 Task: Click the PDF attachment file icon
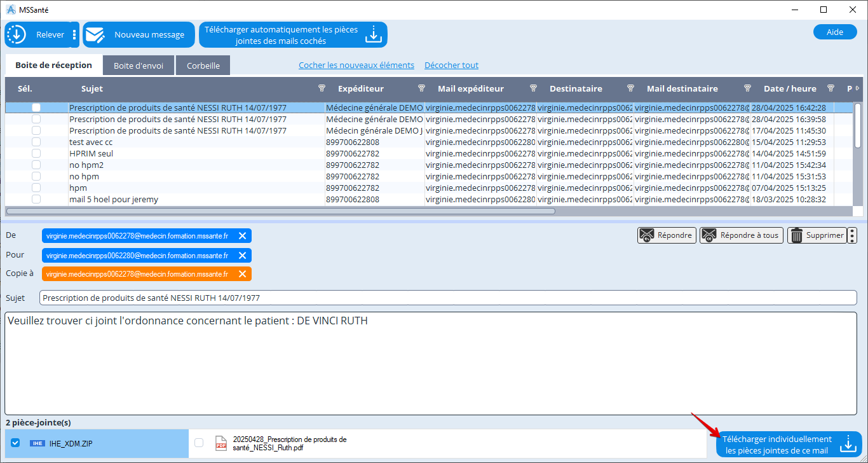pyautogui.click(x=220, y=443)
